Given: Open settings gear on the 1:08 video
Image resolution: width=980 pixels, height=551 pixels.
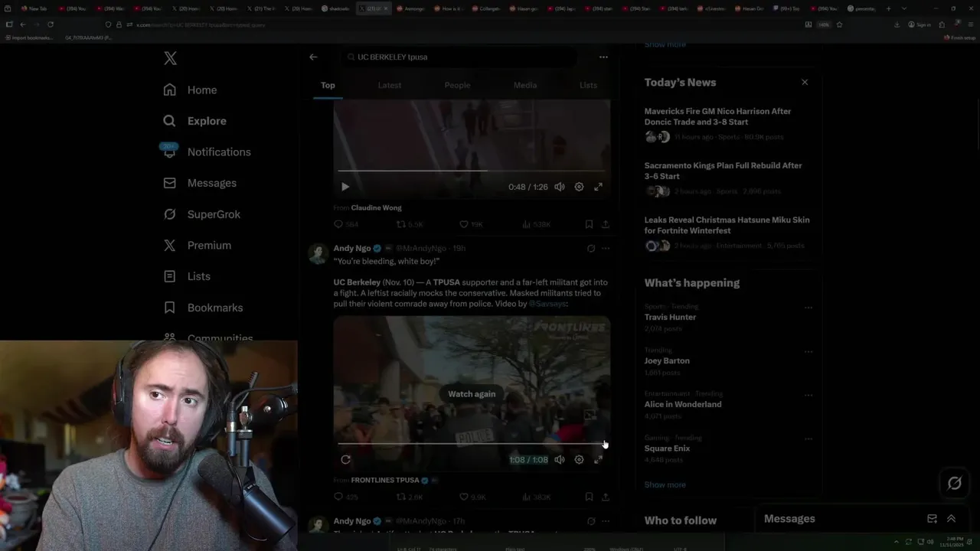Looking at the screenshot, I should [579, 460].
